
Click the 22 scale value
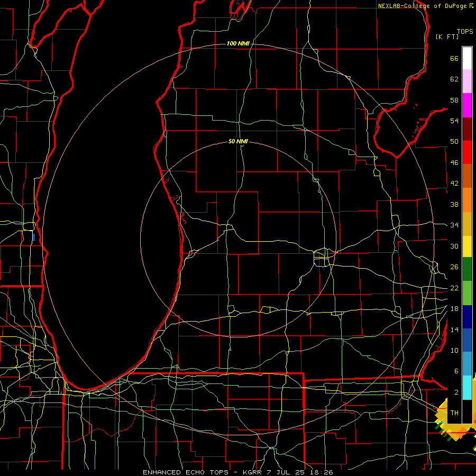coord(454,288)
